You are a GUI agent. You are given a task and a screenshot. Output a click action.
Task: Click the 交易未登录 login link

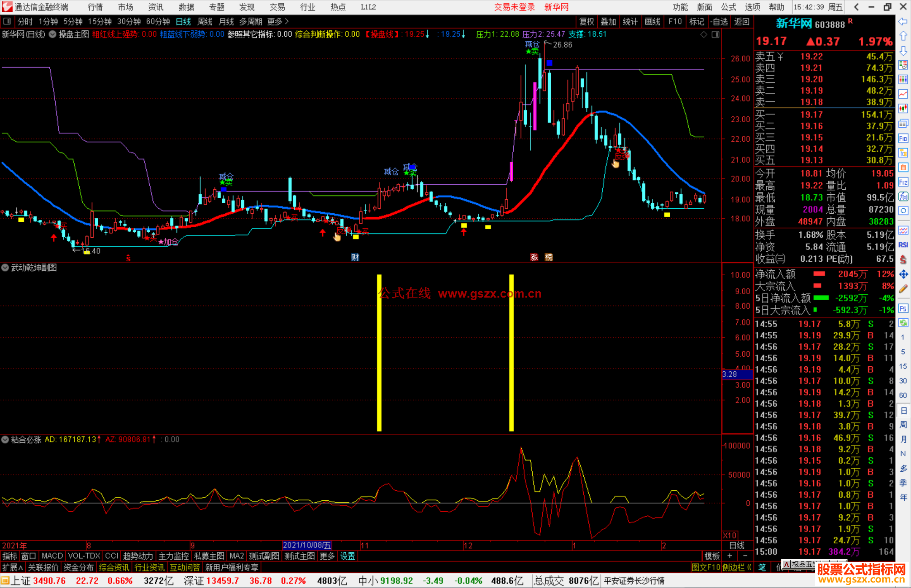(x=515, y=7)
